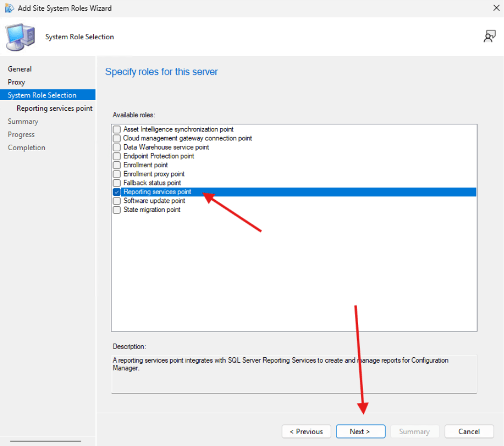The width and height of the screenshot is (504, 446).
Task: Tick the Data Warehouse service point checkbox
Action: pyautogui.click(x=117, y=147)
